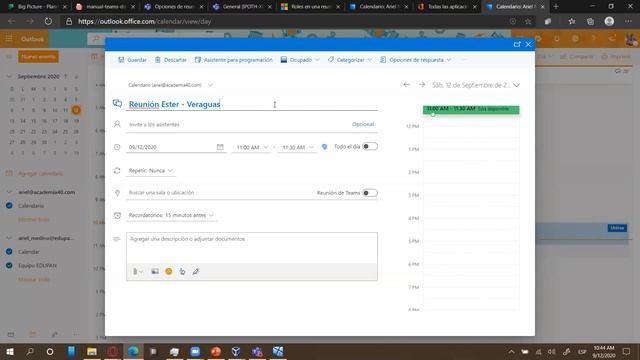This screenshot has height=360, width=640.
Task: Click the green 11:00 AM event block
Action: tap(471, 109)
